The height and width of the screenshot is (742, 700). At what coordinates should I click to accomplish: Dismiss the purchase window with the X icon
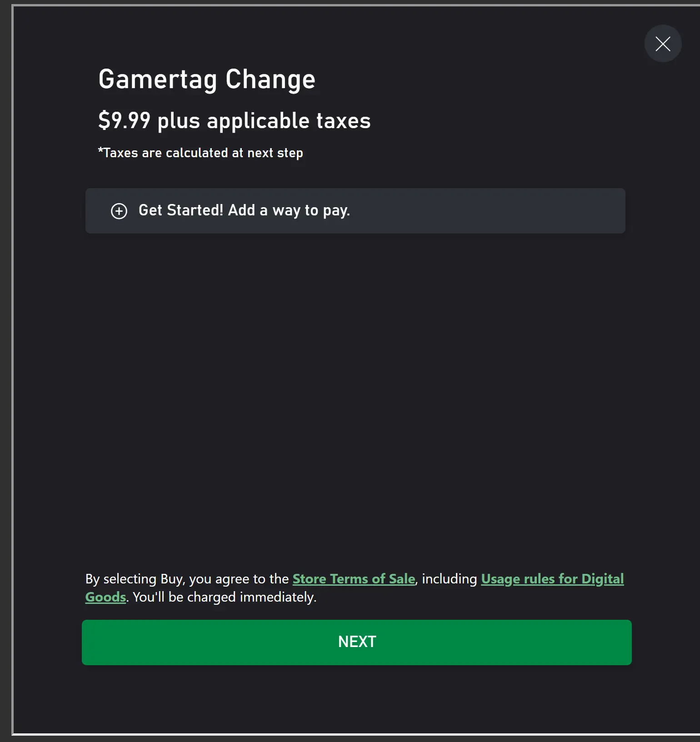pyautogui.click(x=663, y=44)
